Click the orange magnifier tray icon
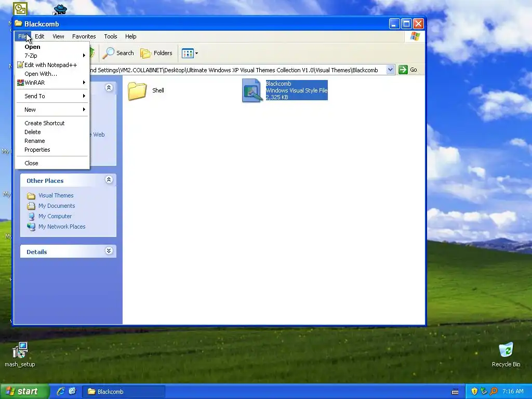This screenshot has height=399, width=532. point(494,392)
